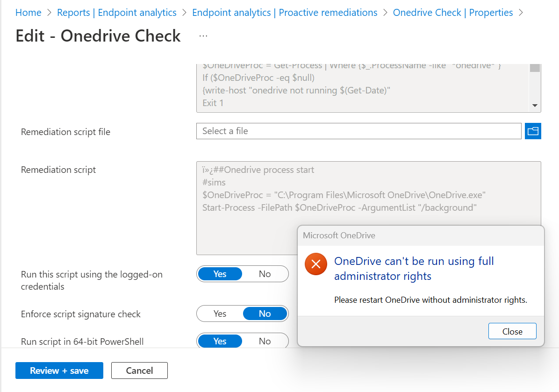Image resolution: width=559 pixels, height=392 pixels.
Task: Open the "Reports | Endpoint analytics" link
Action: (117, 13)
